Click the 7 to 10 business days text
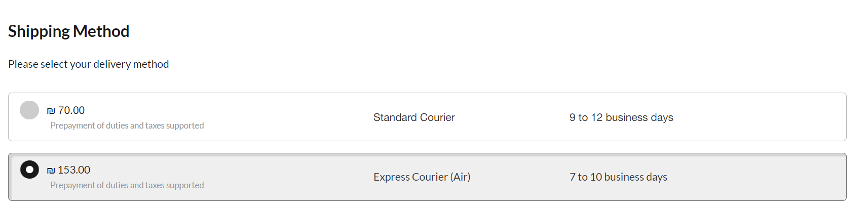868x211 pixels. [x=618, y=177]
